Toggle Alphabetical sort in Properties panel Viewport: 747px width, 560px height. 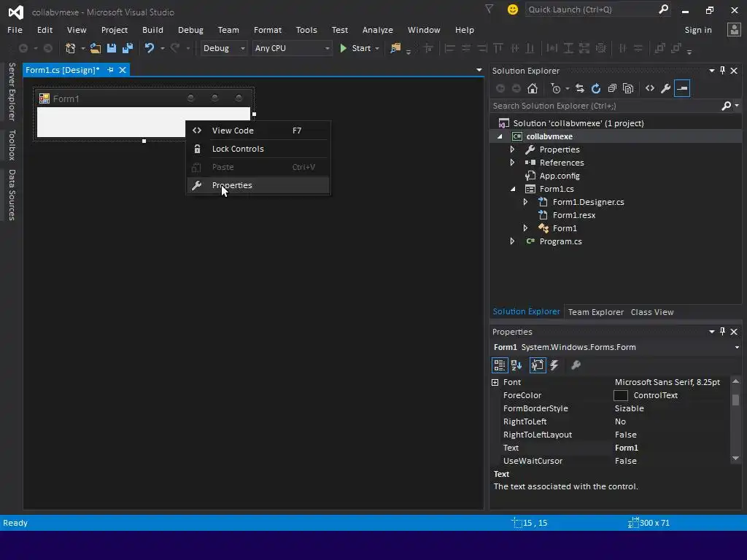click(x=516, y=365)
